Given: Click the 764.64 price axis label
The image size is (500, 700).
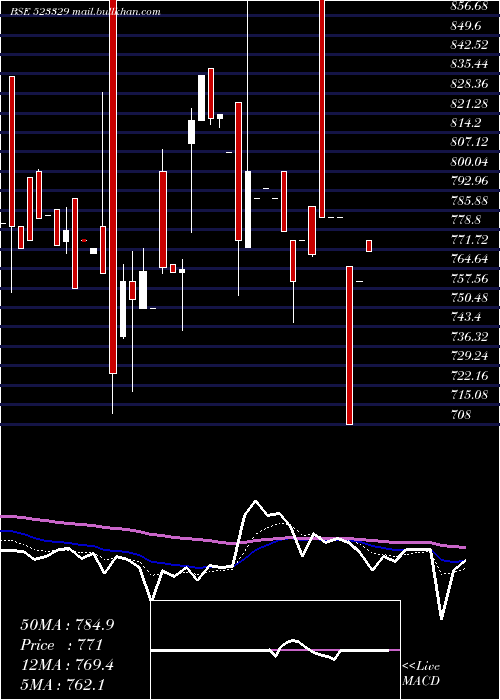Looking at the screenshot, I should click(x=470, y=259).
